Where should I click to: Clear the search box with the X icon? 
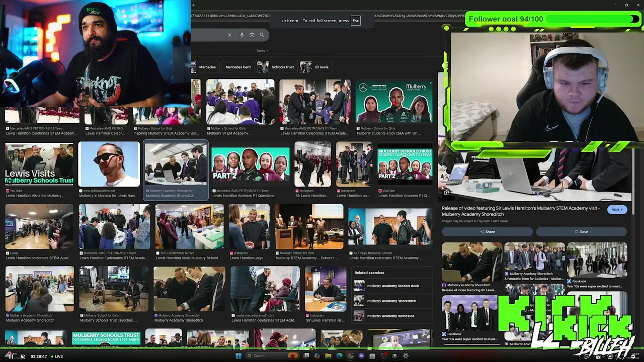click(x=229, y=35)
